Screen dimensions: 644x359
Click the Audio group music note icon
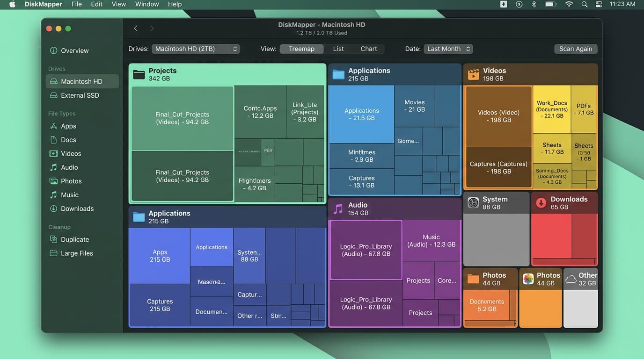click(x=338, y=208)
